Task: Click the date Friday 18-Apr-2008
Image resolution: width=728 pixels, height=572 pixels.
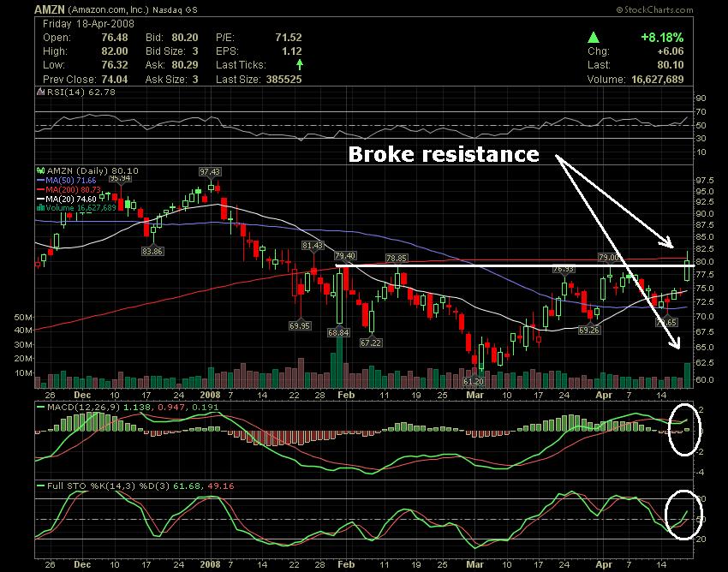Action: coord(88,24)
